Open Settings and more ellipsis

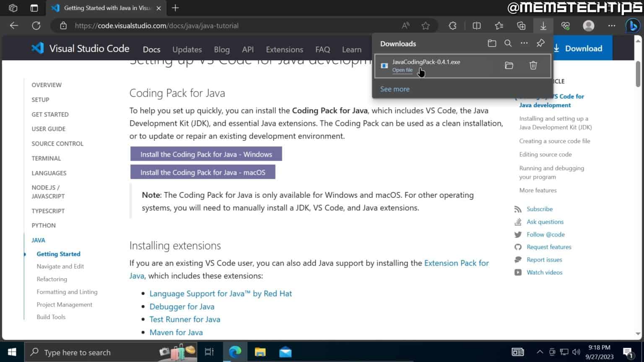(x=612, y=26)
